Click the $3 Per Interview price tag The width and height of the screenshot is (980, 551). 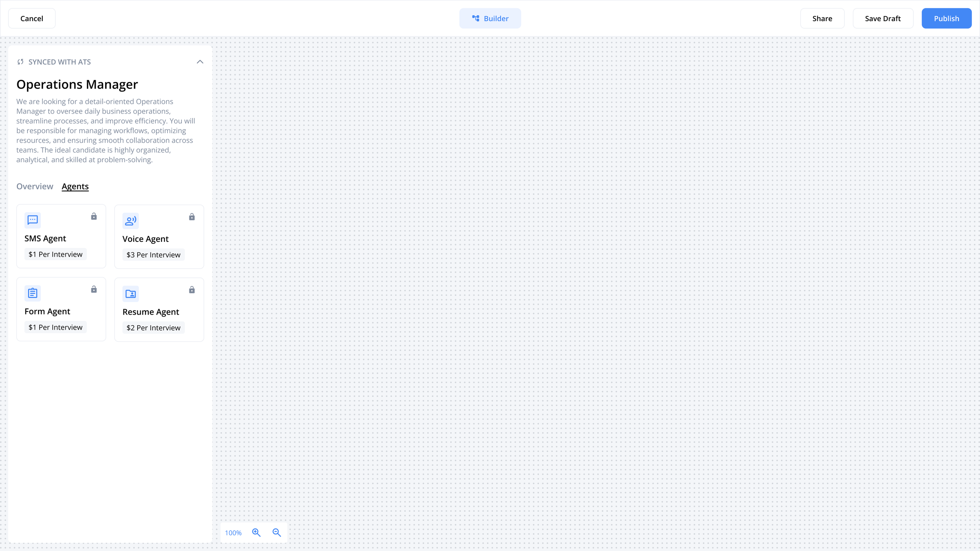(x=153, y=255)
